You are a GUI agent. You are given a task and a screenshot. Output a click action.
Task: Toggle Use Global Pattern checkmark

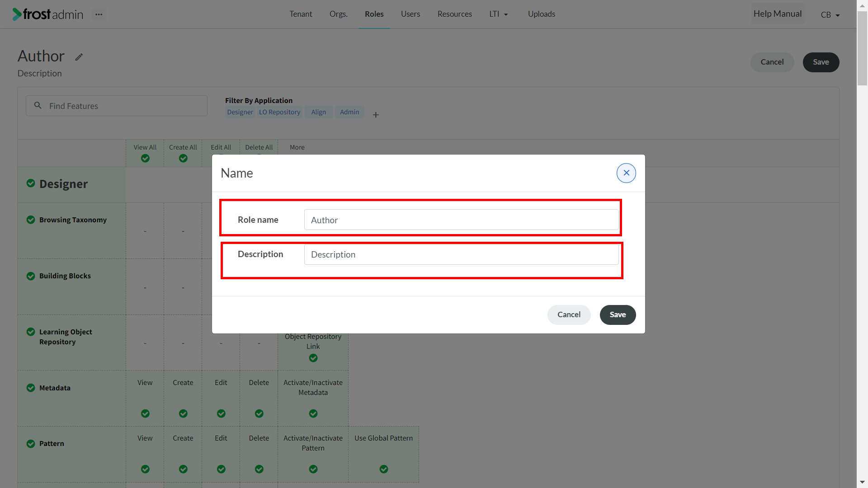pos(384,469)
